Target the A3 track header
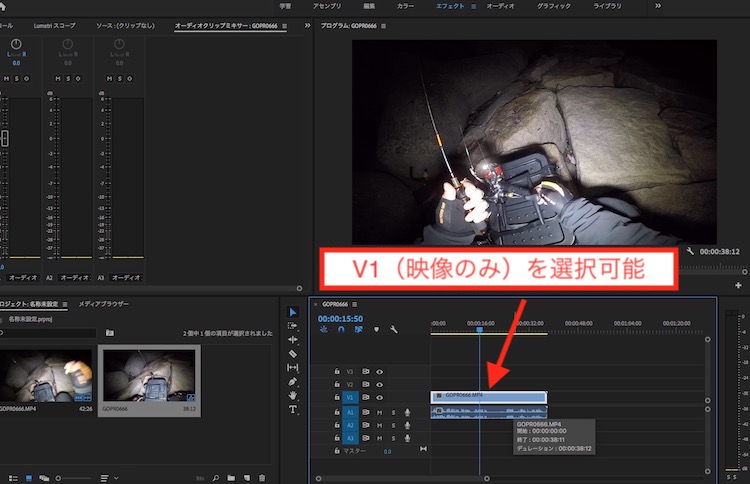Screen dimensions: 750x484 pos(350,438)
